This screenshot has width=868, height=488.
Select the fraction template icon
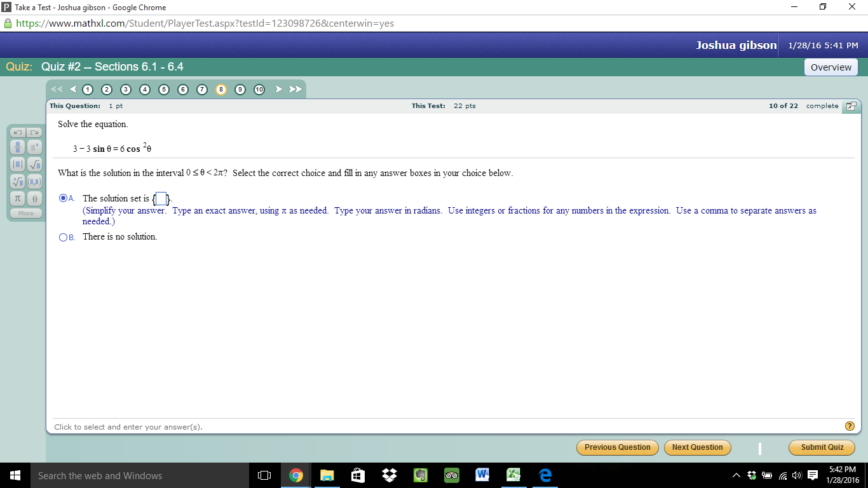tap(18, 147)
